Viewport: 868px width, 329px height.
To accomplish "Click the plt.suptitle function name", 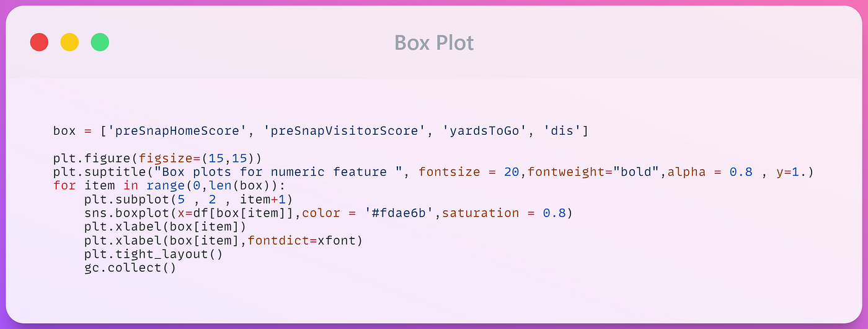I will tap(92, 172).
